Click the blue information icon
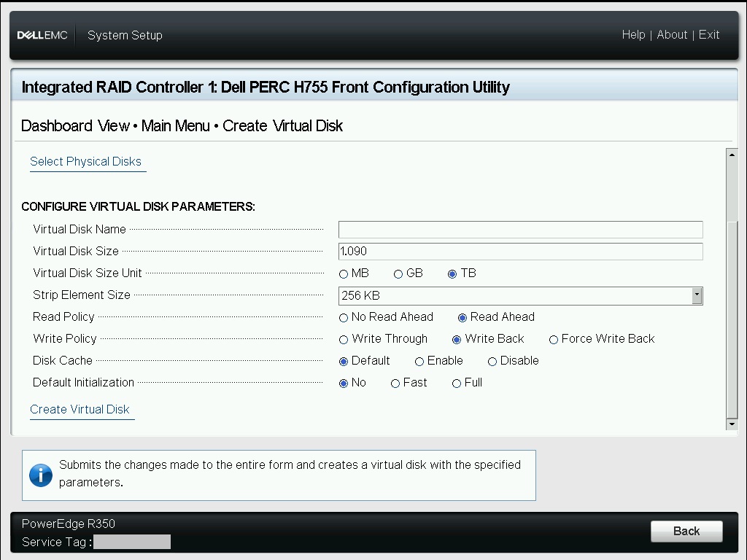 [x=41, y=475]
